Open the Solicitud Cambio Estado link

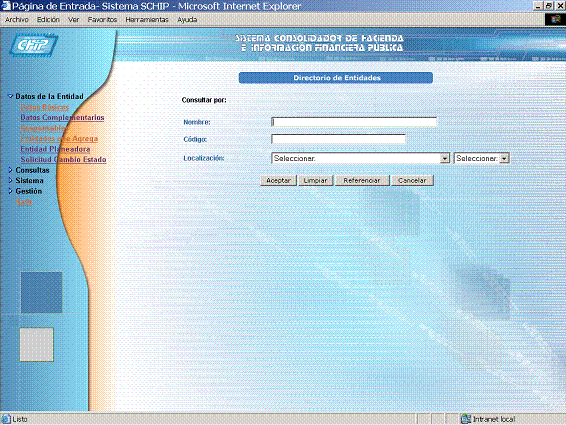tap(64, 160)
